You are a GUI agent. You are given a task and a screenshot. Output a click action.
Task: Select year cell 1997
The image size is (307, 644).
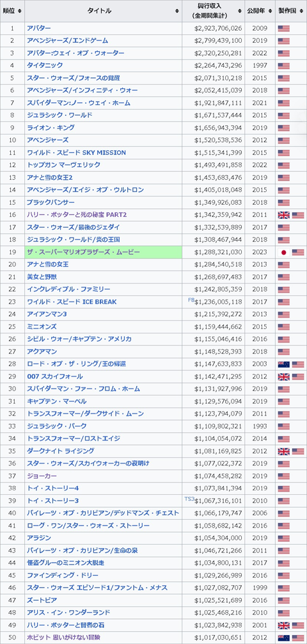tap(260, 65)
